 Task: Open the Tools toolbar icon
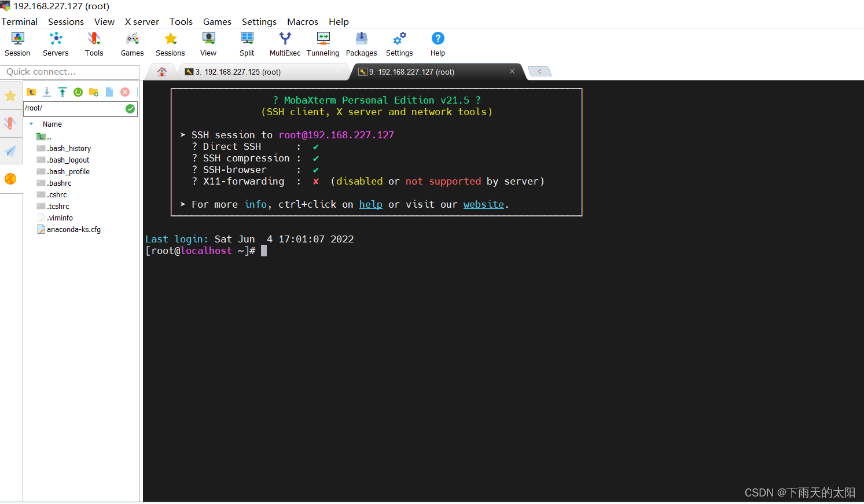[x=94, y=44]
